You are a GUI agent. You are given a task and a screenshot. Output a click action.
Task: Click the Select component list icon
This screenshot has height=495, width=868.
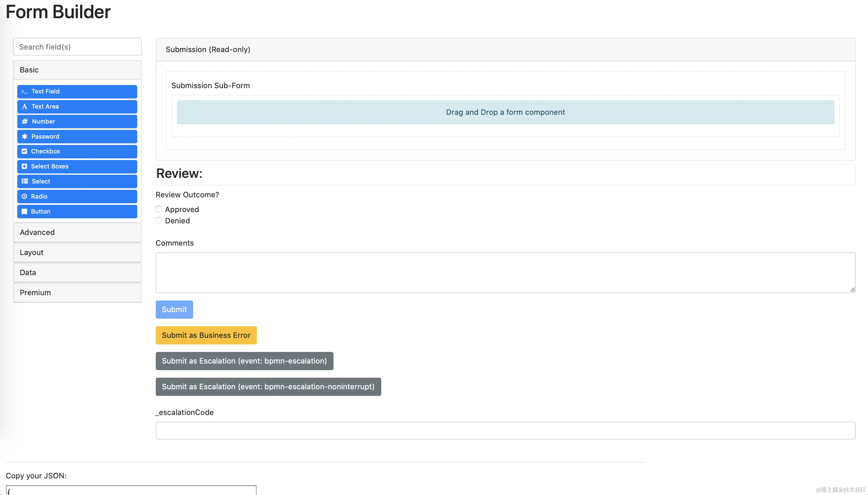[x=24, y=181]
